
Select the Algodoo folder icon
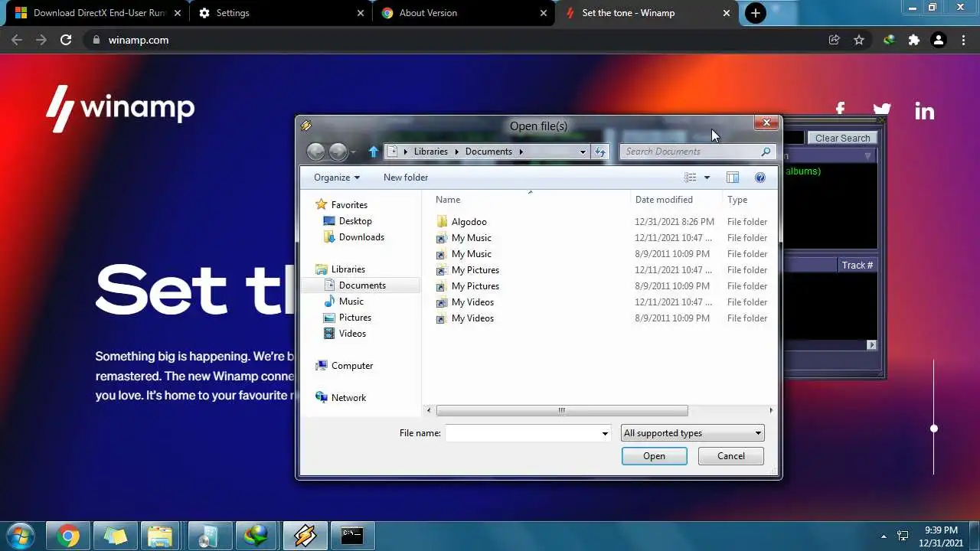(441, 222)
